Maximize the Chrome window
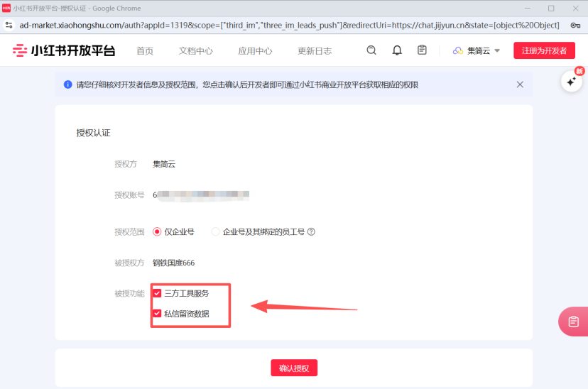Screen dimensions: 588x389 click(551, 9)
